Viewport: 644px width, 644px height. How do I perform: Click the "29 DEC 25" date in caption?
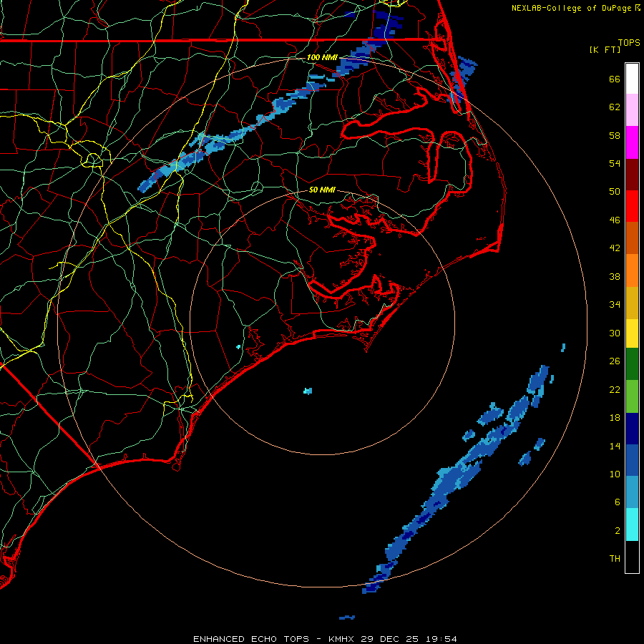click(390, 639)
